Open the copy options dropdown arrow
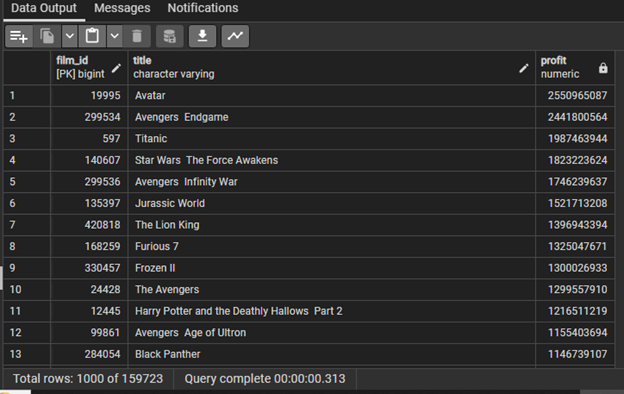The image size is (624, 394). pyautogui.click(x=69, y=36)
